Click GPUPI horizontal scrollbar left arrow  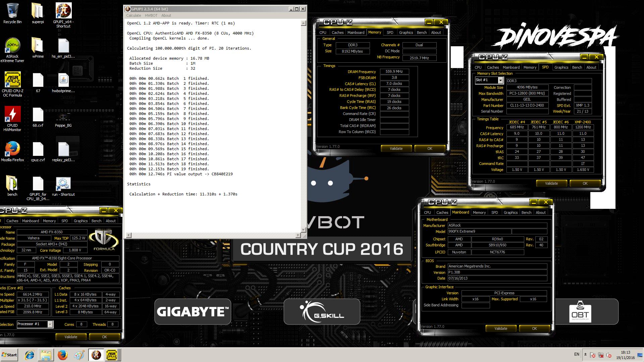(128, 235)
